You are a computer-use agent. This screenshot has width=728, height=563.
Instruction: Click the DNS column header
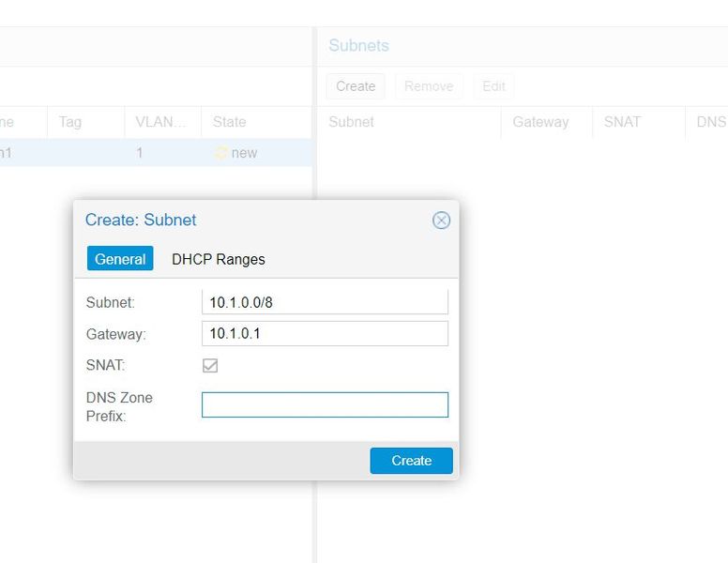[x=706, y=122]
